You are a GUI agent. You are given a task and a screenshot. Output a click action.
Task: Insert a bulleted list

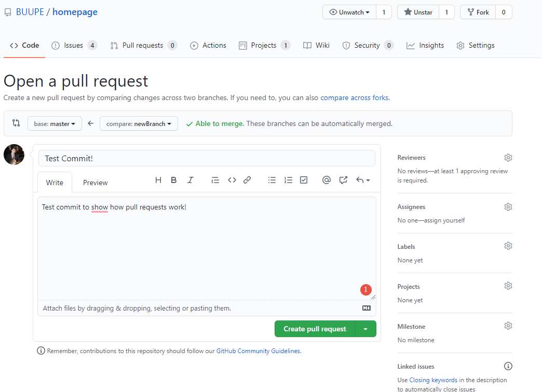[x=272, y=180]
